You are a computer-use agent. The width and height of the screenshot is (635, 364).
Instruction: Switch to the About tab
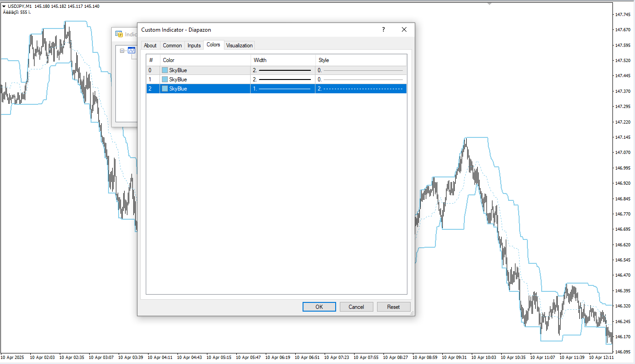tap(150, 45)
